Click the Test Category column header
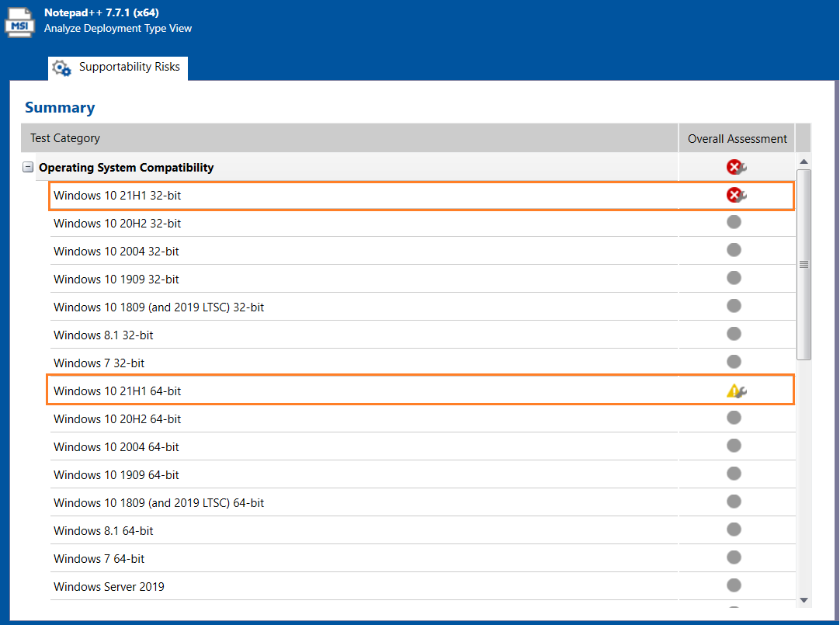840x625 pixels. coord(349,138)
